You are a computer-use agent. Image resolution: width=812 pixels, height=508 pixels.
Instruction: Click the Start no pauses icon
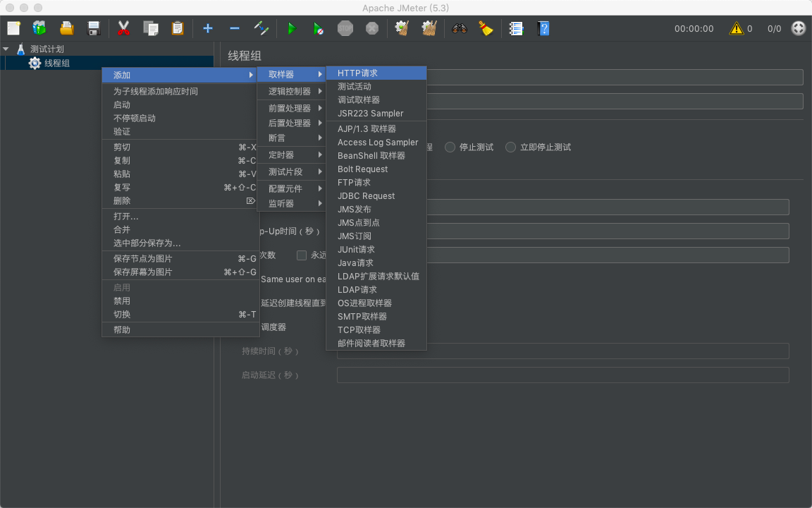(x=319, y=28)
